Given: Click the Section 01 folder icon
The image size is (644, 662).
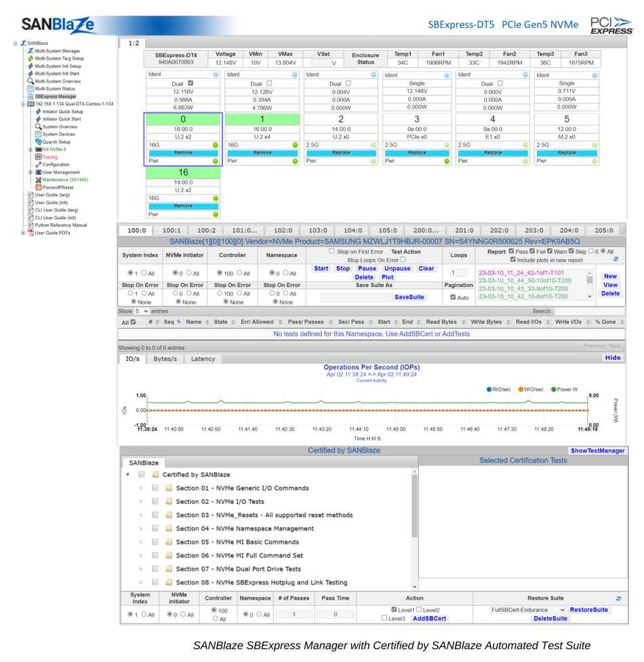Looking at the screenshot, I should [169, 488].
